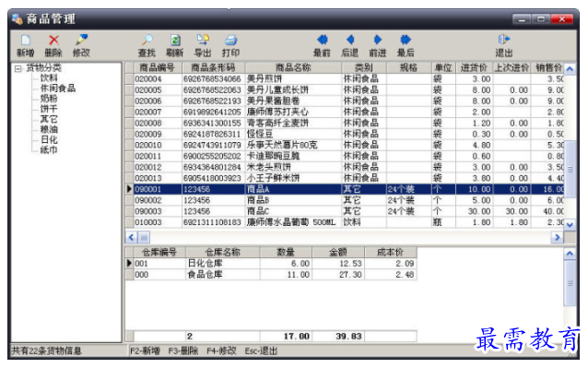Select row 美丹儿童成长饼
Viewport: 588px width, 368px height.
345,90
